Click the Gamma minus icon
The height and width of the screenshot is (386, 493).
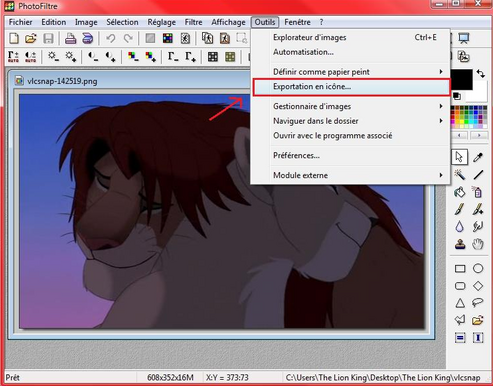(173, 56)
